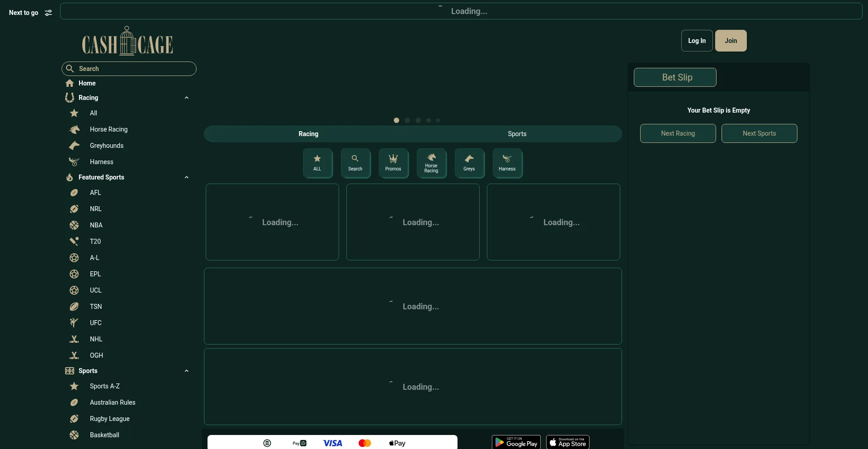Click the NHL hockey sticks icon

(x=74, y=339)
